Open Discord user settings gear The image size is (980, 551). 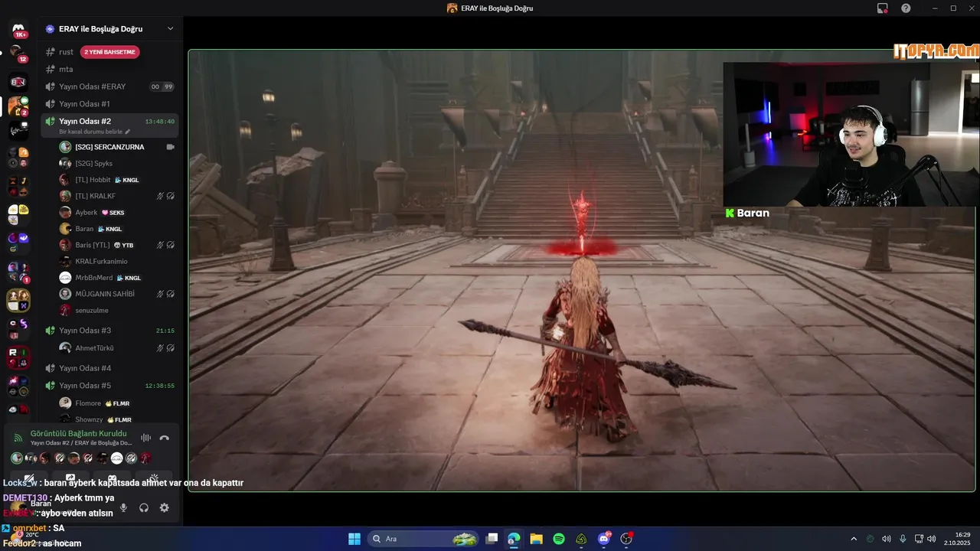point(164,508)
